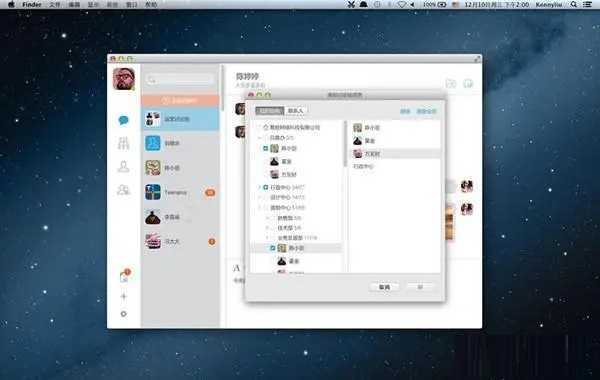Click the Wi-Fi icon in the menu bar

coord(401,5)
